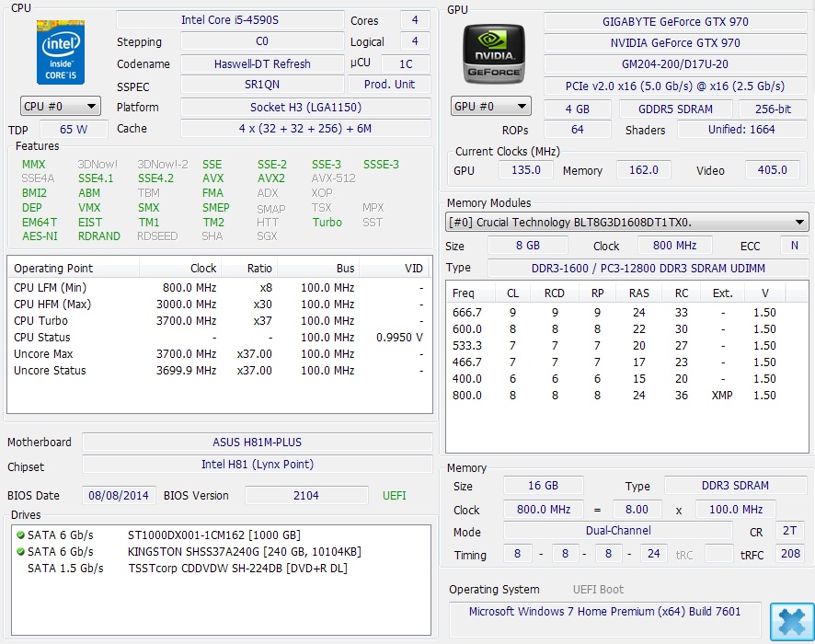Click the Bus column header
The width and height of the screenshot is (815, 644).
[x=318, y=269]
